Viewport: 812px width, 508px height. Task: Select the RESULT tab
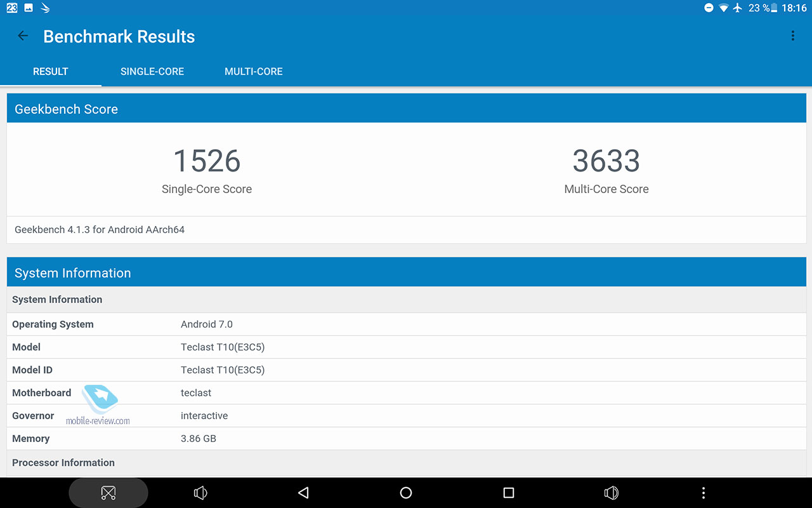pos(51,72)
